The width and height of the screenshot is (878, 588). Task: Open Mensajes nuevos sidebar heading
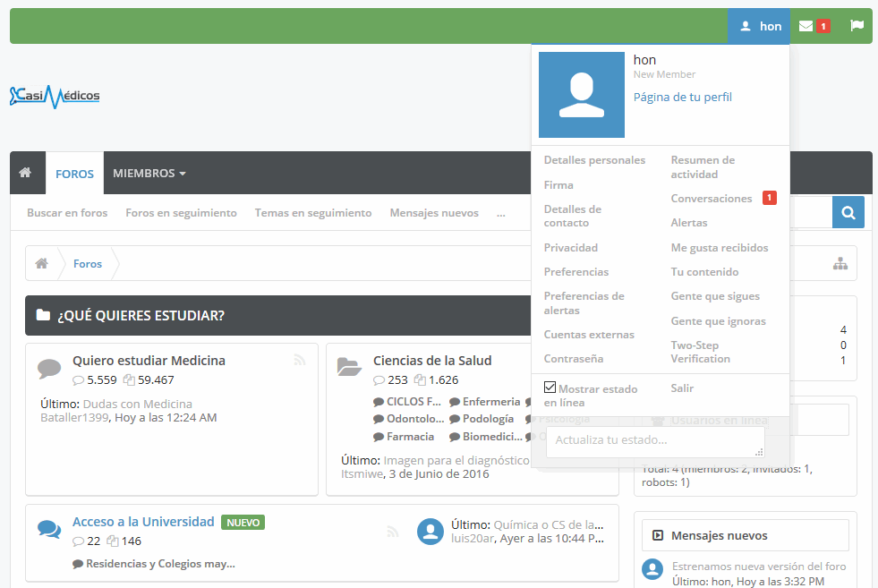(x=719, y=536)
